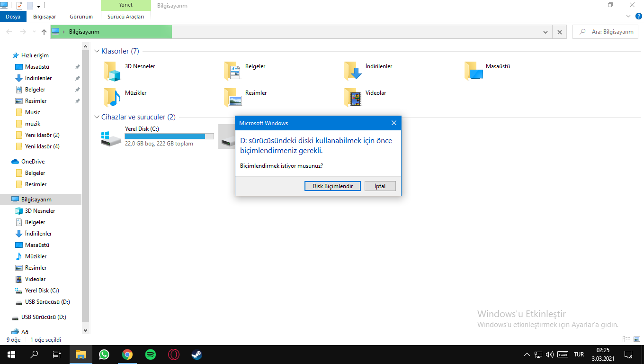This screenshot has height=364, width=644.
Task: Switch to the Bilgisayar ribbon tab
Action: tap(45, 17)
